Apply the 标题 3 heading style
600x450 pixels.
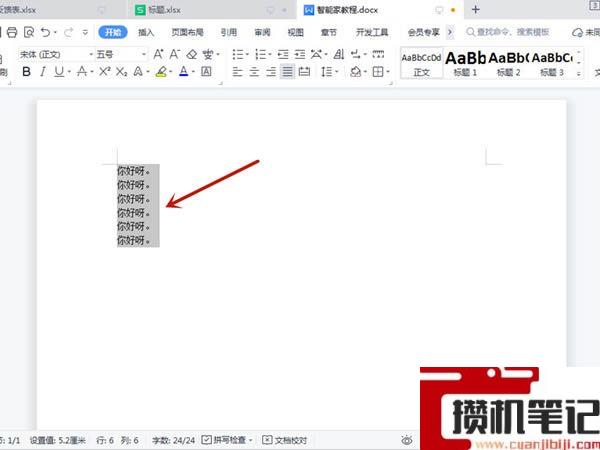[x=552, y=64]
